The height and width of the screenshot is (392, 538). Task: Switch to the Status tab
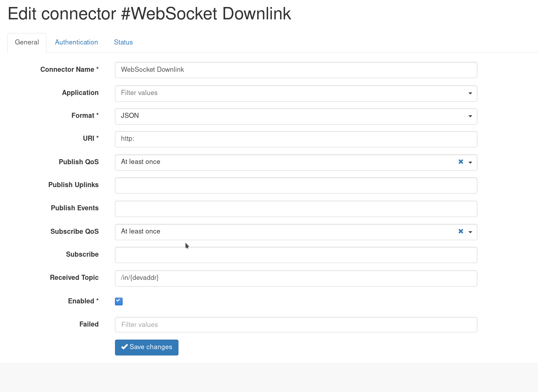coord(123,42)
